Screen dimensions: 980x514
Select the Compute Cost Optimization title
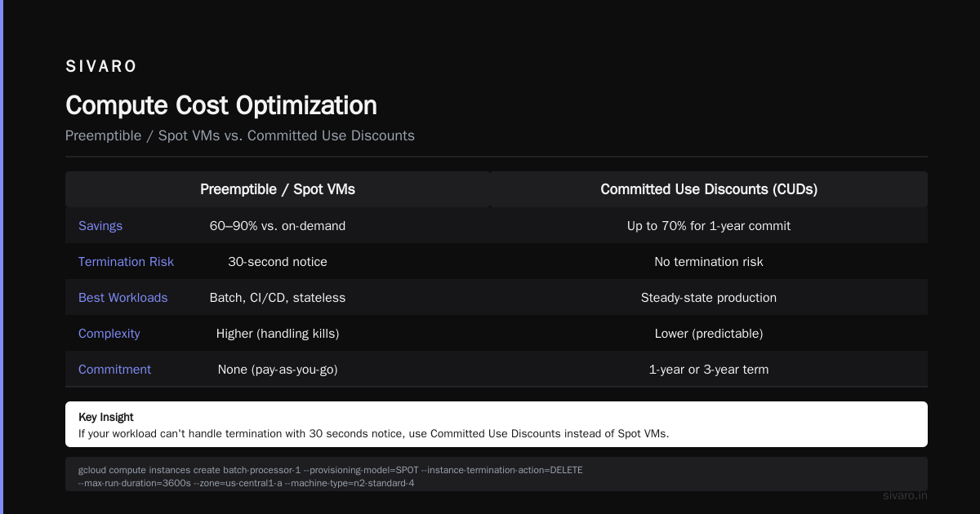click(x=221, y=105)
